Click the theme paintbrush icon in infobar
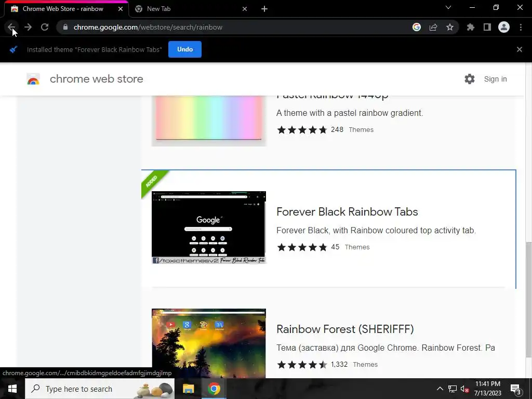This screenshot has width=532, height=399. tap(13, 49)
